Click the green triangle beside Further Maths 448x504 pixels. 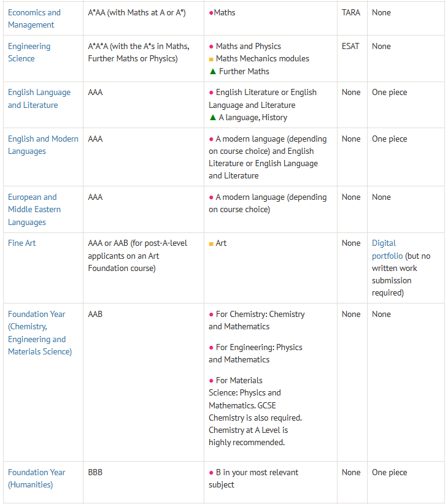212,71
